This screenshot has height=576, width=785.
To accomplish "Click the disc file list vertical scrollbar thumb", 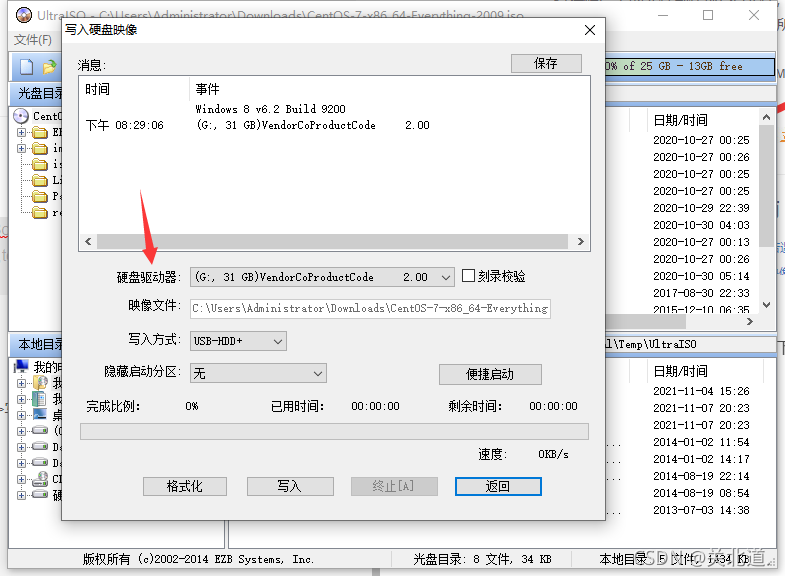I will coord(766,186).
